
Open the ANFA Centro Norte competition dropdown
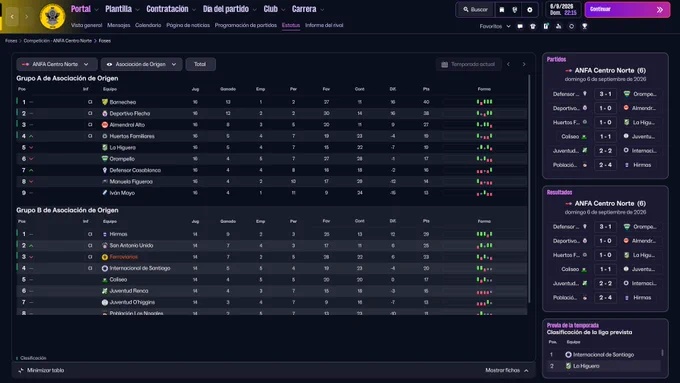point(56,64)
